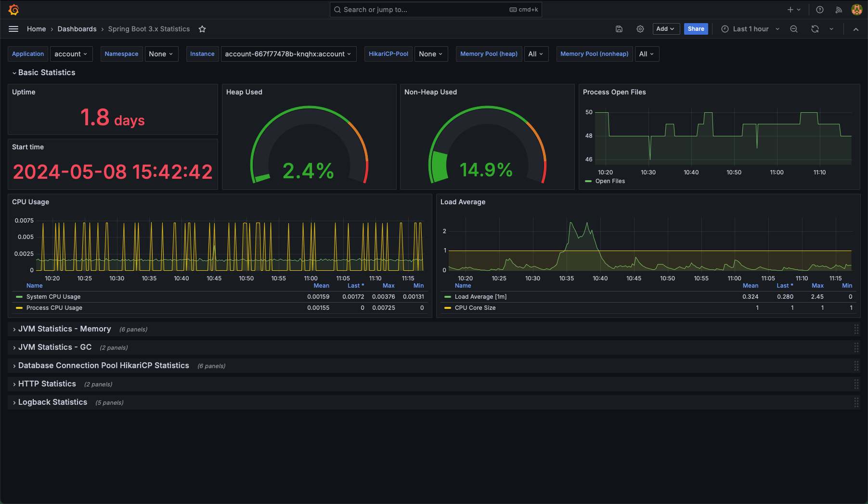
Task: Open the Load Average panel title menu
Action: click(x=463, y=202)
